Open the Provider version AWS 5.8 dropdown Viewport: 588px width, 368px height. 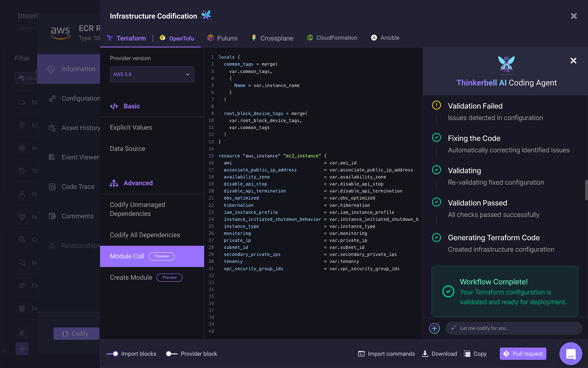tap(152, 74)
